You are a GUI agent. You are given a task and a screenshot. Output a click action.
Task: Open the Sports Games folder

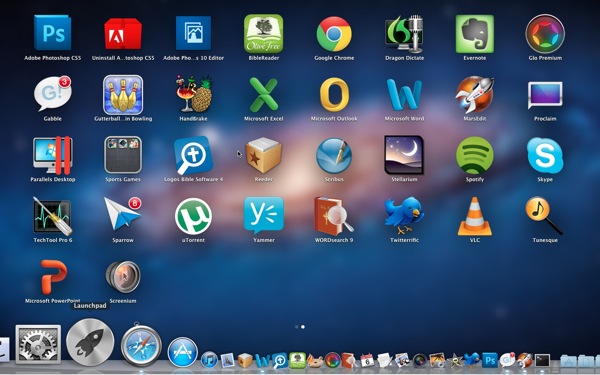(123, 155)
